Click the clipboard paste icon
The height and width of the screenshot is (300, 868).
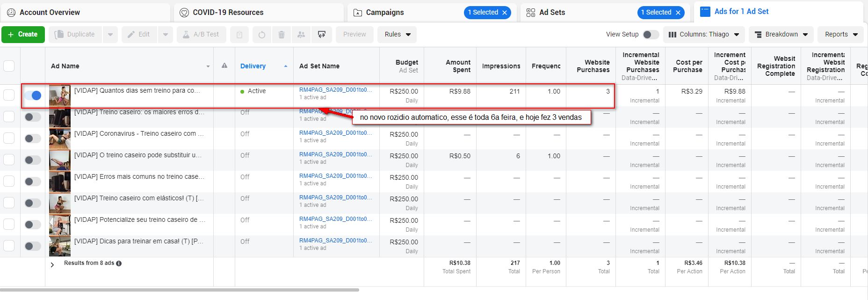[x=239, y=35]
